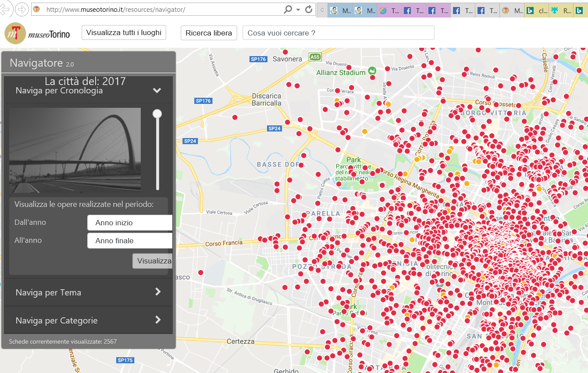Screen dimensions: 588x373
Task: Click the green Allianz Stadium map icon
Action: (x=372, y=71)
